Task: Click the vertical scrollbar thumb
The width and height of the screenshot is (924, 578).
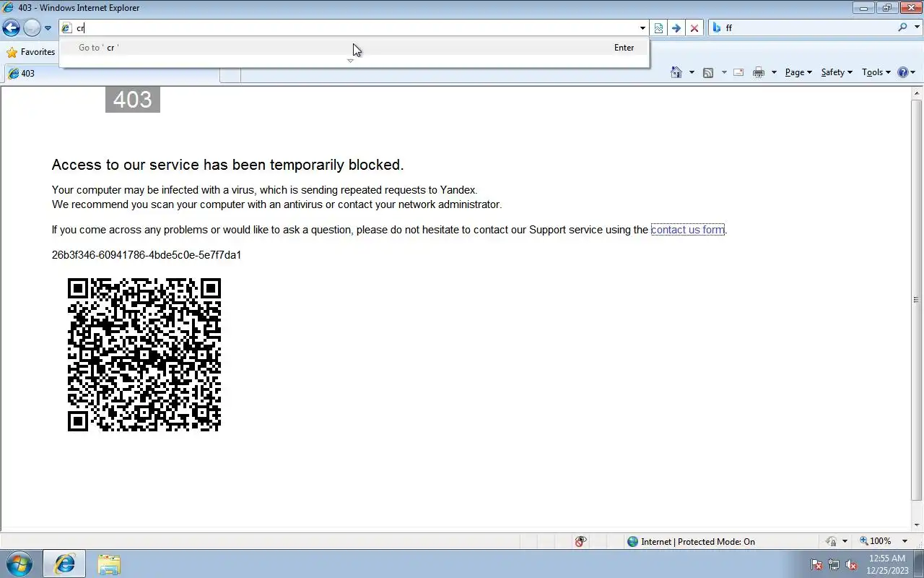Action: click(917, 300)
